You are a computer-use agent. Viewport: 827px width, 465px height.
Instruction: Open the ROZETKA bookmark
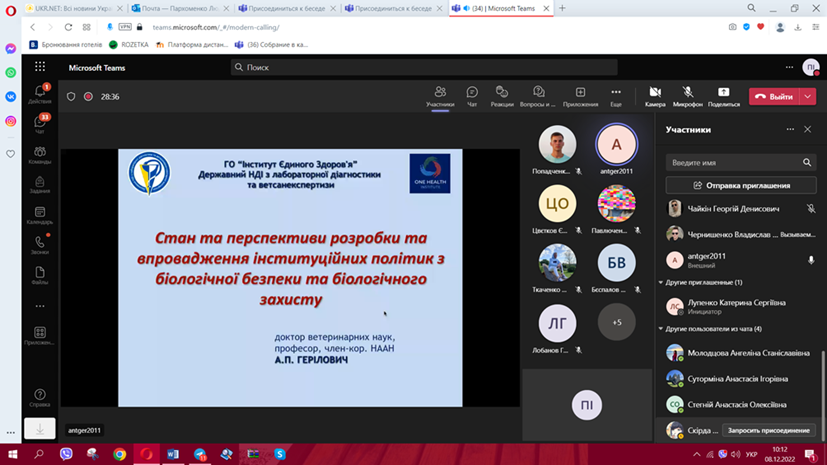click(129, 45)
